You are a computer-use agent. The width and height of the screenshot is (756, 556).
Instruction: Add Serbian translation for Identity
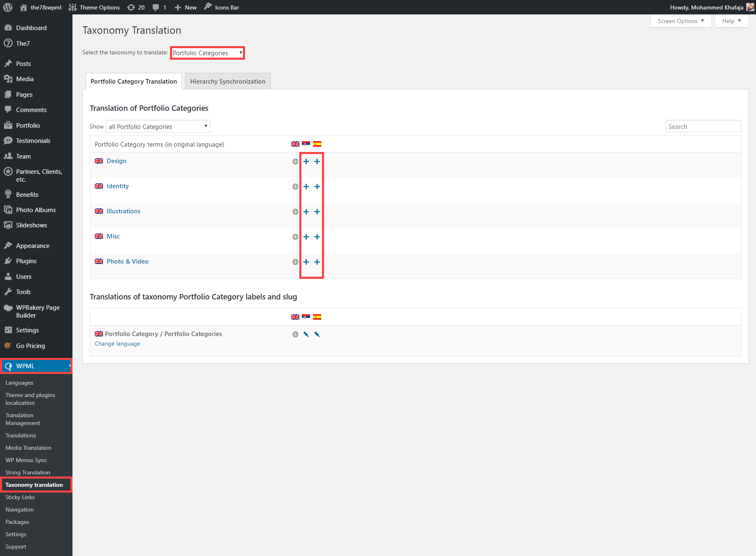tap(306, 187)
